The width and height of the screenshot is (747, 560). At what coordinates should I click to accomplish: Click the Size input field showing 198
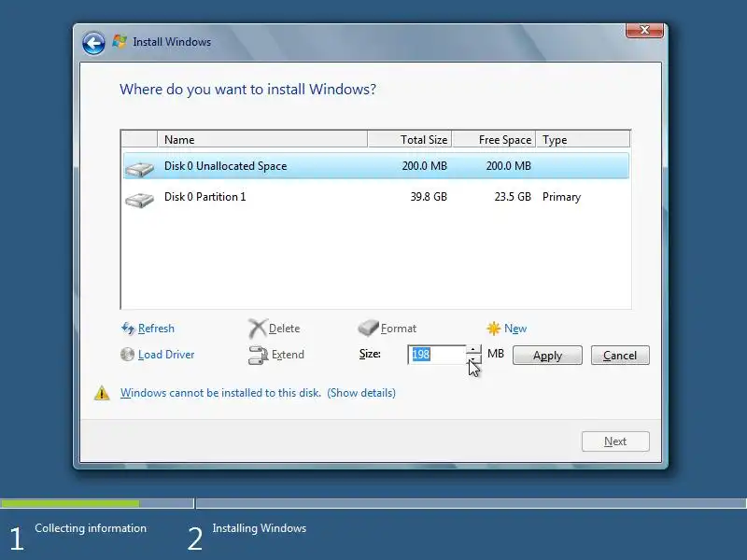[x=437, y=355]
